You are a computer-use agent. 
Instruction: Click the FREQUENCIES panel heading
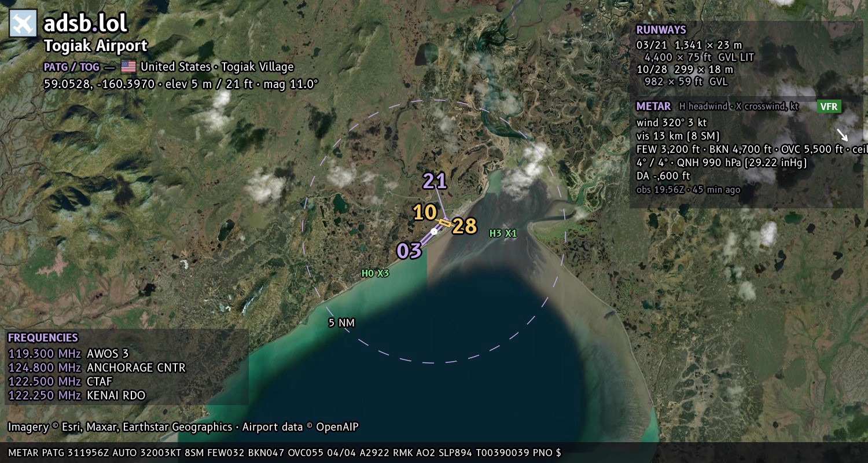tap(43, 338)
